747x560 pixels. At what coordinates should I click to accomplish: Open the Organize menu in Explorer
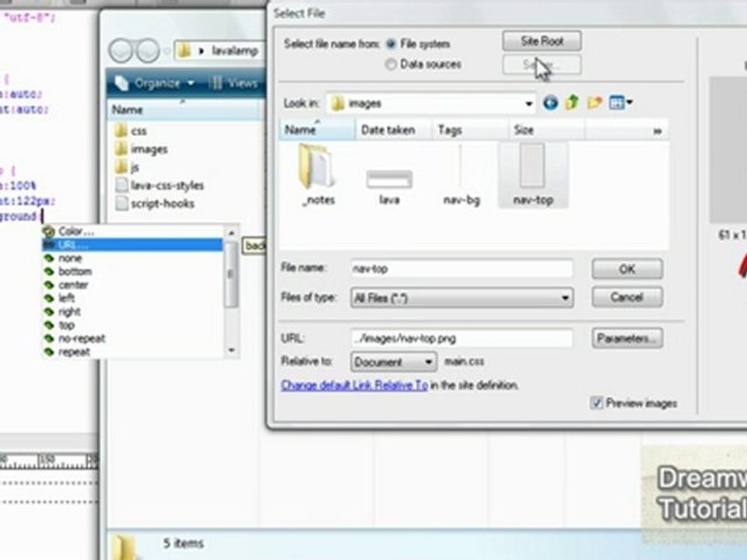tap(156, 83)
